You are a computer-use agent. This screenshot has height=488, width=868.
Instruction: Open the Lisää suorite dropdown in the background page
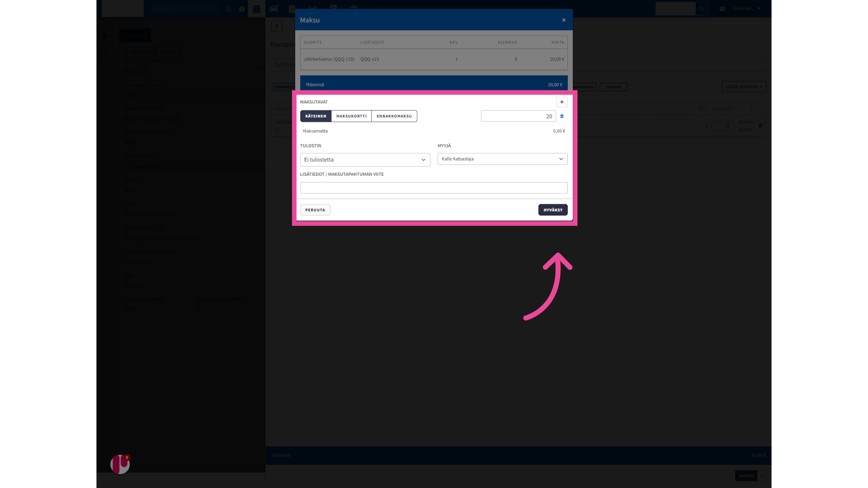pos(744,87)
